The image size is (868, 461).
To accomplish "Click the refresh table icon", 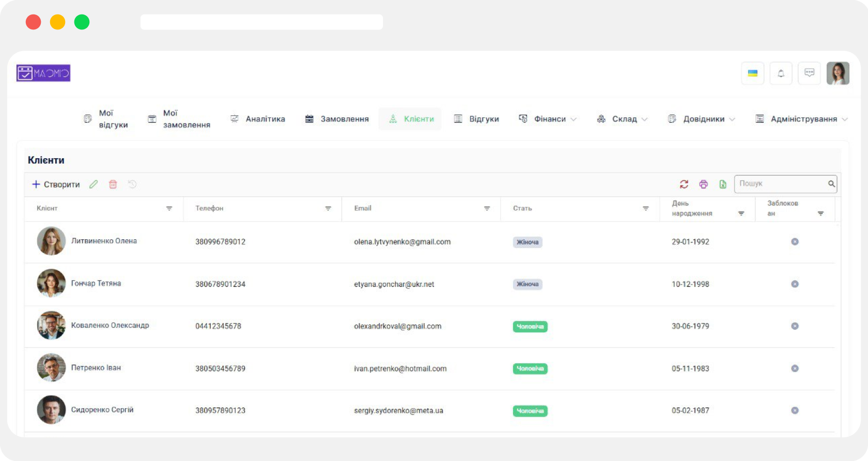I will click(684, 185).
